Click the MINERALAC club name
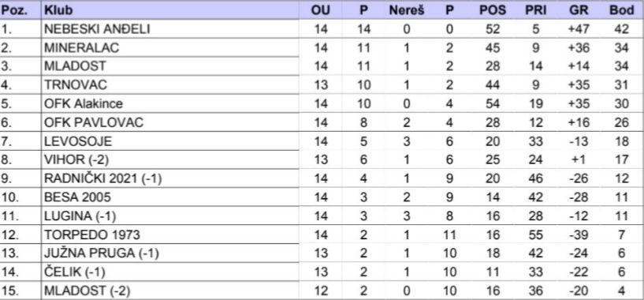This screenshot has width=644, height=300. pos(81,47)
